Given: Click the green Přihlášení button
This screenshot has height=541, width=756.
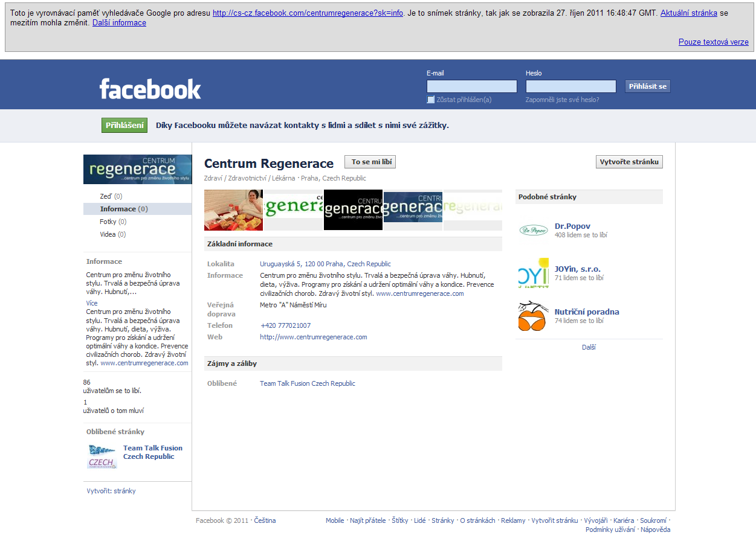Looking at the screenshot, I should [x=124, y=126].
